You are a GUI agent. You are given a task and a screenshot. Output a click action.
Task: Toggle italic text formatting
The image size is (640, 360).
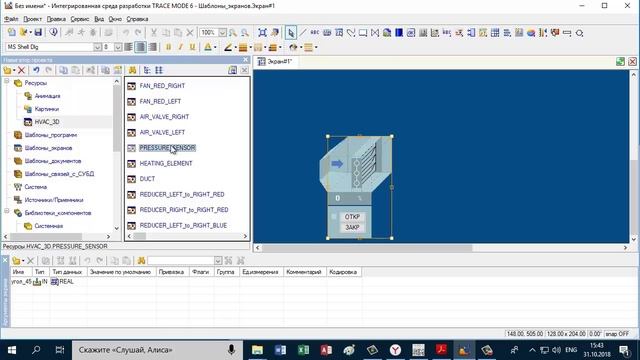[180, 47]
